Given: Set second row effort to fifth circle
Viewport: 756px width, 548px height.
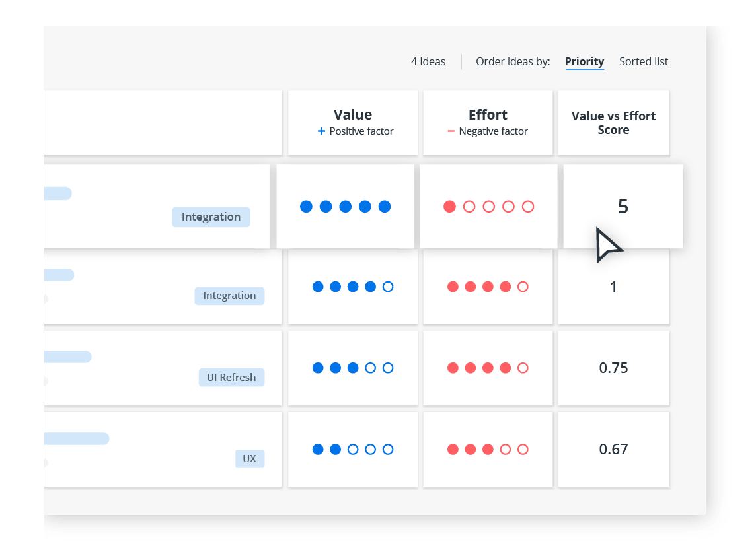Looking at the screenshot, I should (x=523, y=287).
